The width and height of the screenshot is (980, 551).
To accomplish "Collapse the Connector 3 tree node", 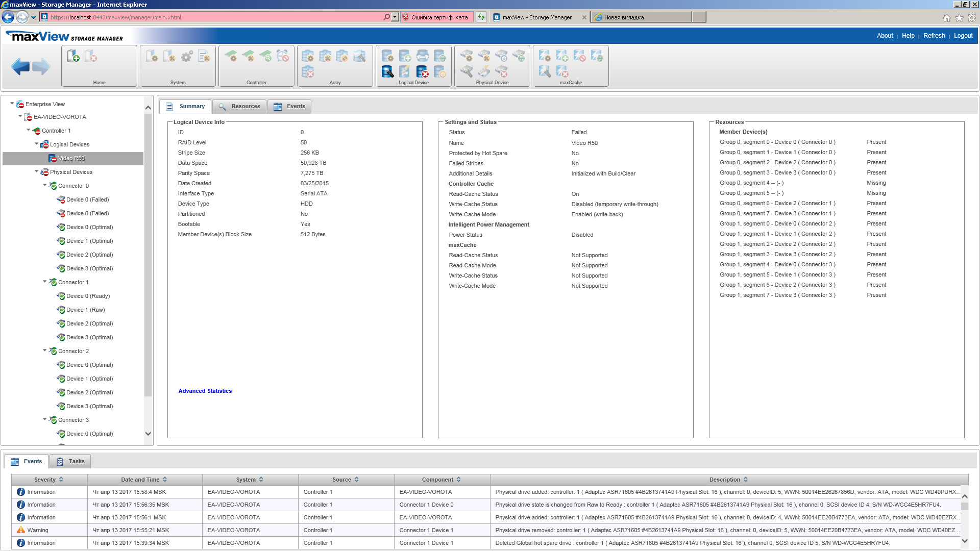I will click(x=45, y=419).
